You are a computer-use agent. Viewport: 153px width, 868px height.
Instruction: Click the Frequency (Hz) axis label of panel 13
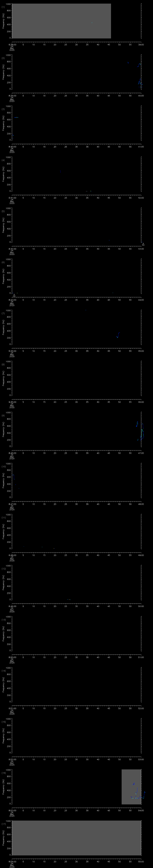pos(3,633)
